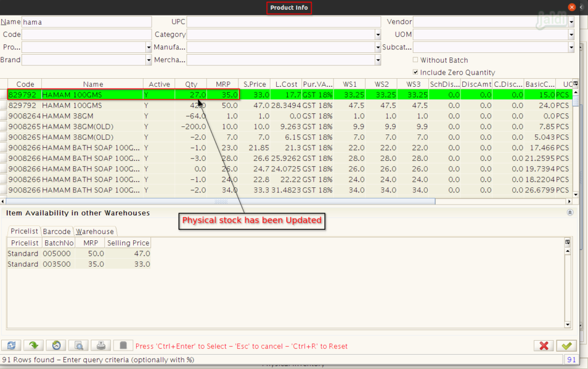Open the pricelist table column control icon
The image size is (588, 369).
(x=568, y=242)
